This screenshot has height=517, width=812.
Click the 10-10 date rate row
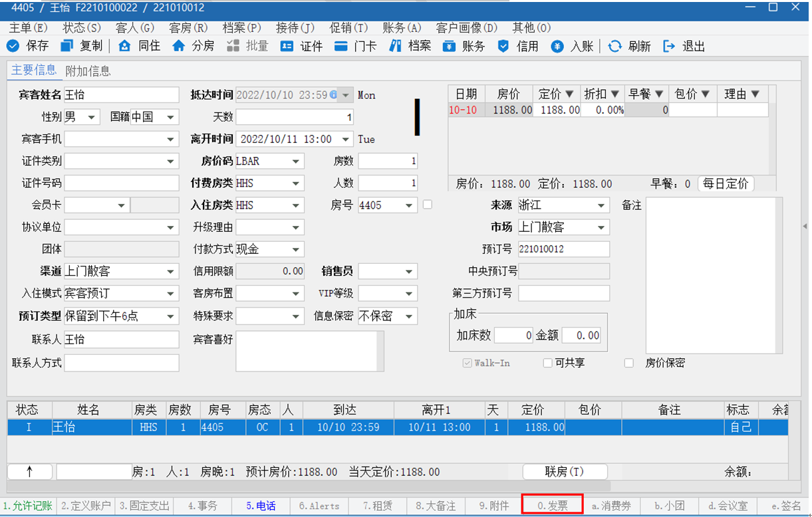[608, 110]
